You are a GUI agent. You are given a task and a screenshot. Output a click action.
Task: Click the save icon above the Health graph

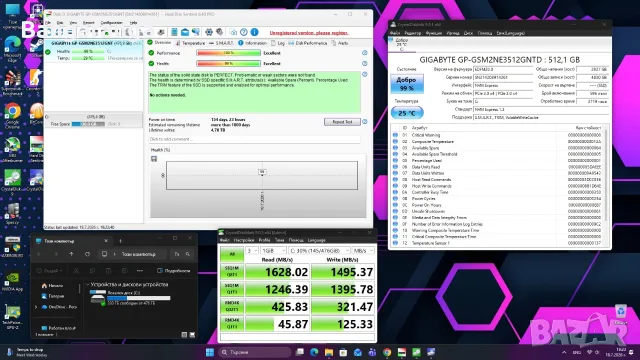coord(154,159)
